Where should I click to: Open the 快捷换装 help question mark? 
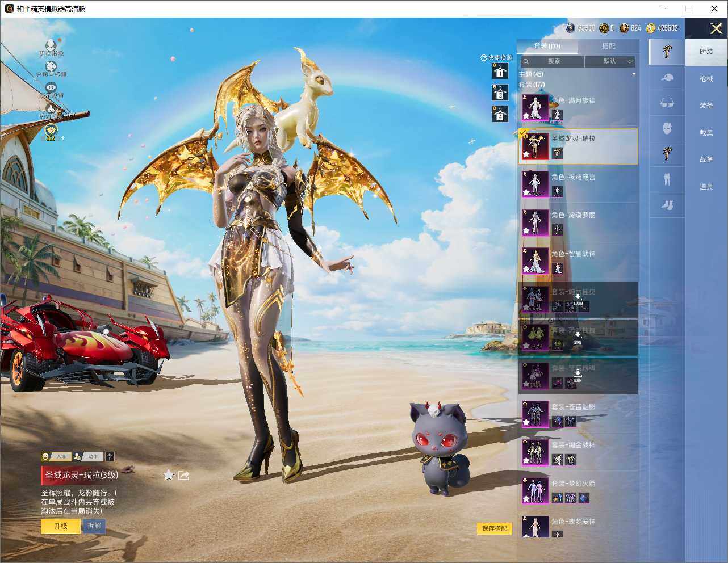[x=484, y=57]
